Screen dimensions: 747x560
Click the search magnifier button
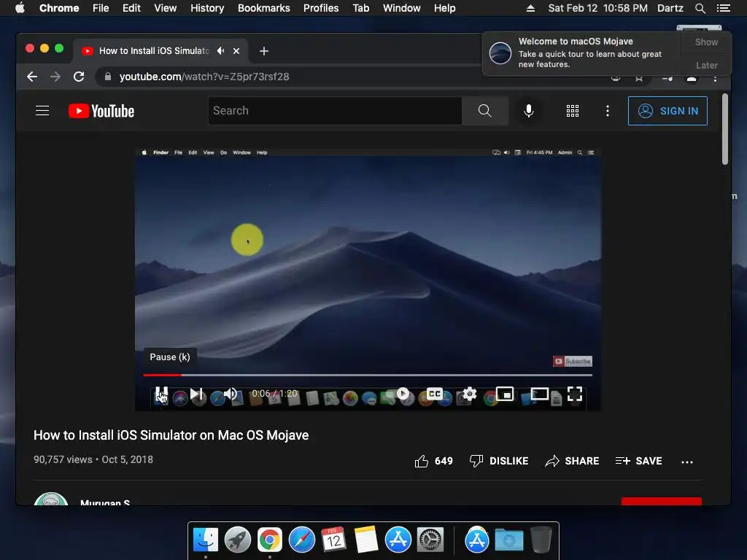pos(484,111)
